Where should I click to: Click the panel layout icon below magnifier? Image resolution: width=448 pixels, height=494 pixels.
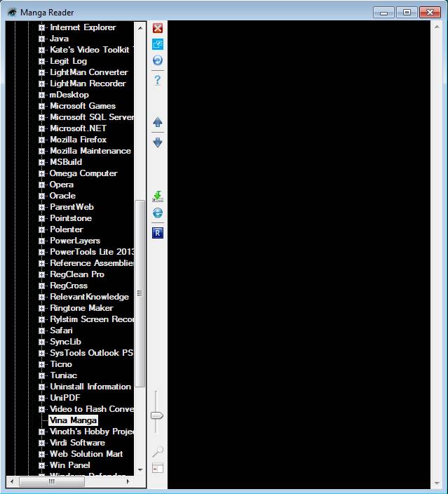point(158,467)
